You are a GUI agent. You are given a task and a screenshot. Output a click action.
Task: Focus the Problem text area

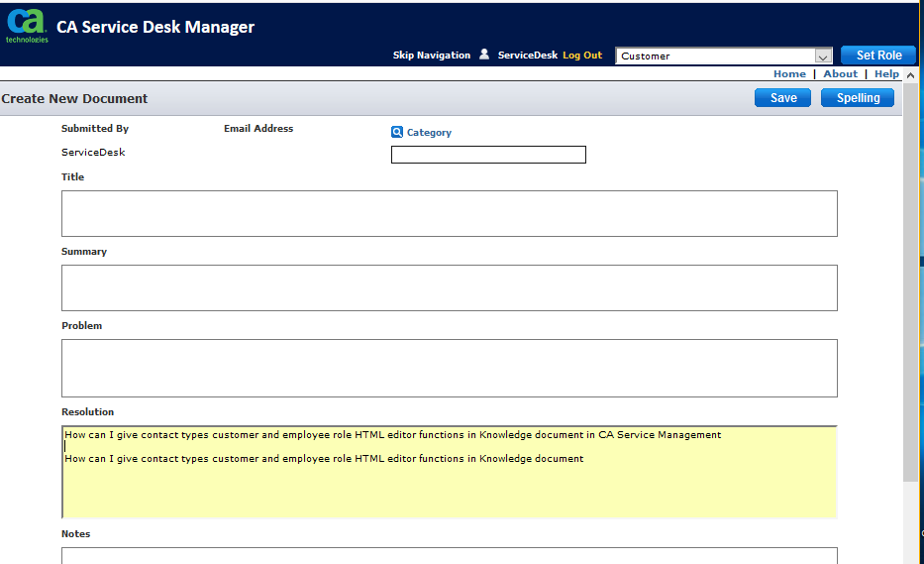pyautogui.click(x=449, y=368)
